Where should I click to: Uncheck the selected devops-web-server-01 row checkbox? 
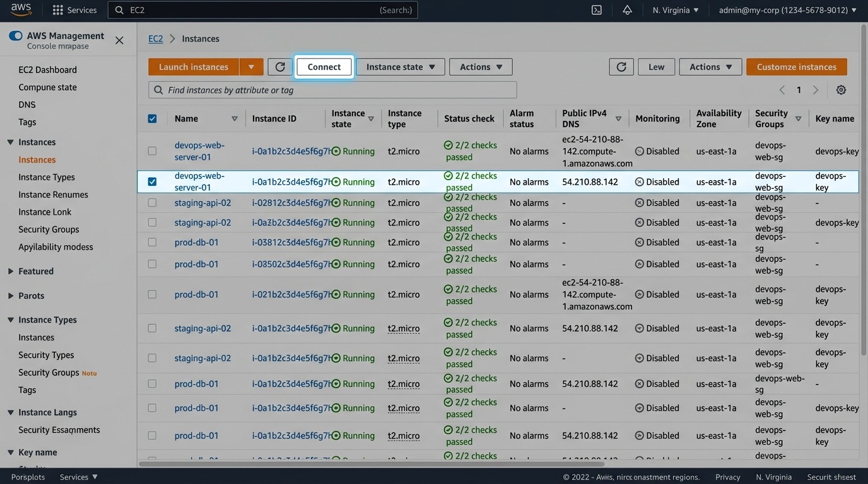(x=152, y=181)
